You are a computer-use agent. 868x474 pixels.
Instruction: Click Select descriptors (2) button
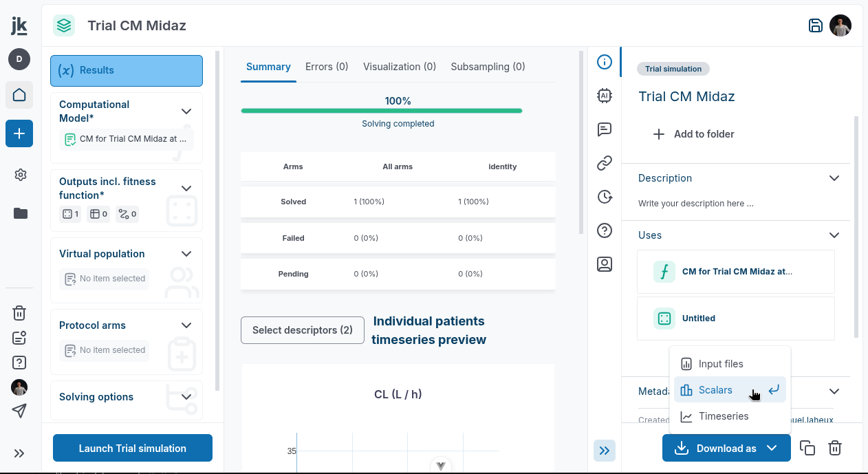[303, 330]
